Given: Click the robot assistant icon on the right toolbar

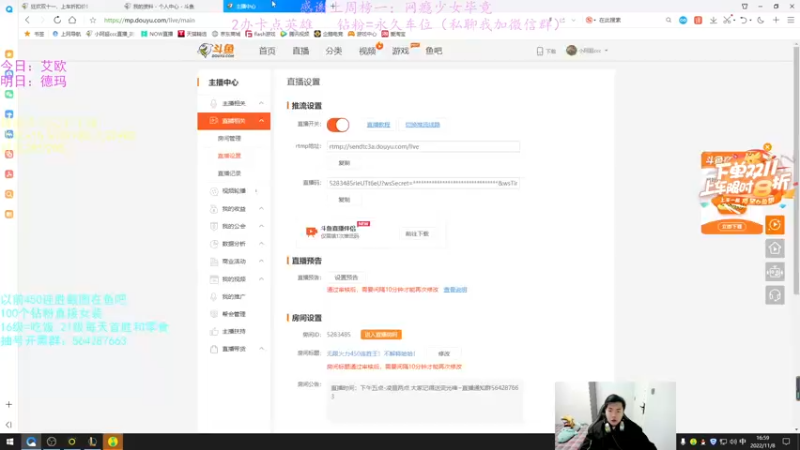Looking at the screenshot, I should click(x=774, y=272).
